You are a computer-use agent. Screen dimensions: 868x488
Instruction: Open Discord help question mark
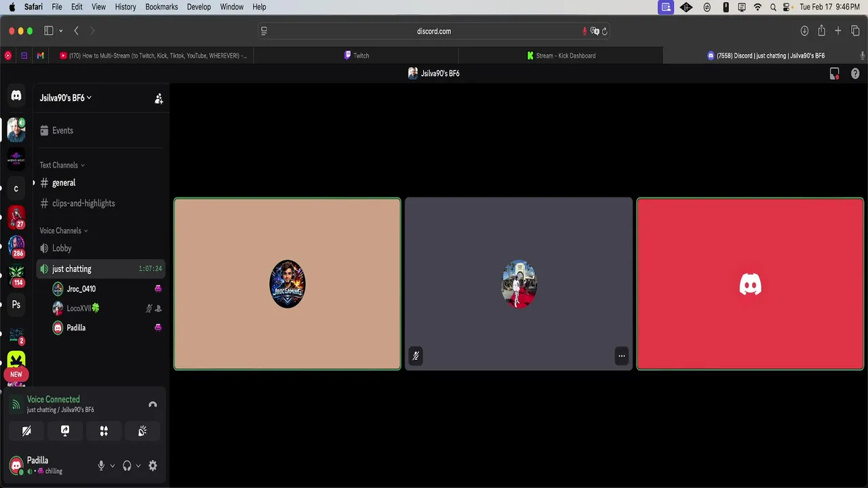pos(855,74)
